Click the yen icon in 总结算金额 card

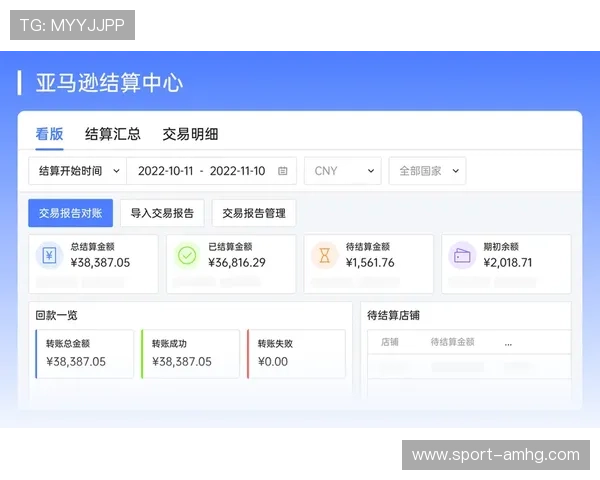click(49, 255)
